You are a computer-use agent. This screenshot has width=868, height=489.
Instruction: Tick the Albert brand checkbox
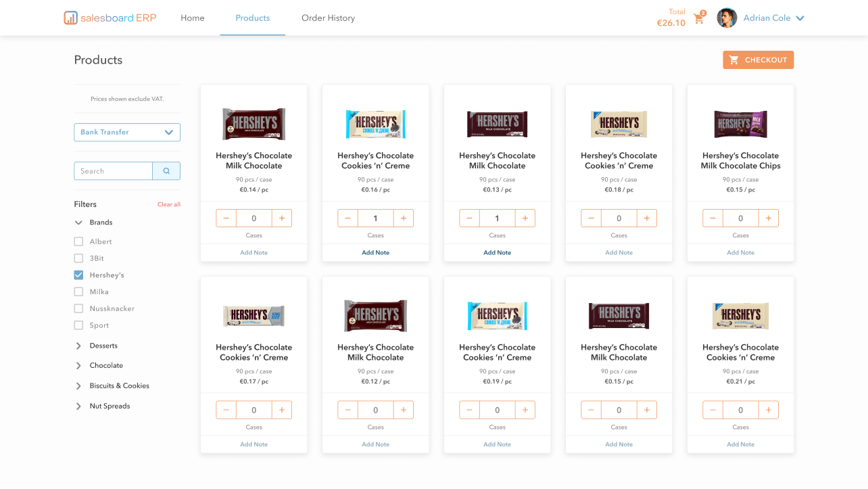(x=78, y=241)
